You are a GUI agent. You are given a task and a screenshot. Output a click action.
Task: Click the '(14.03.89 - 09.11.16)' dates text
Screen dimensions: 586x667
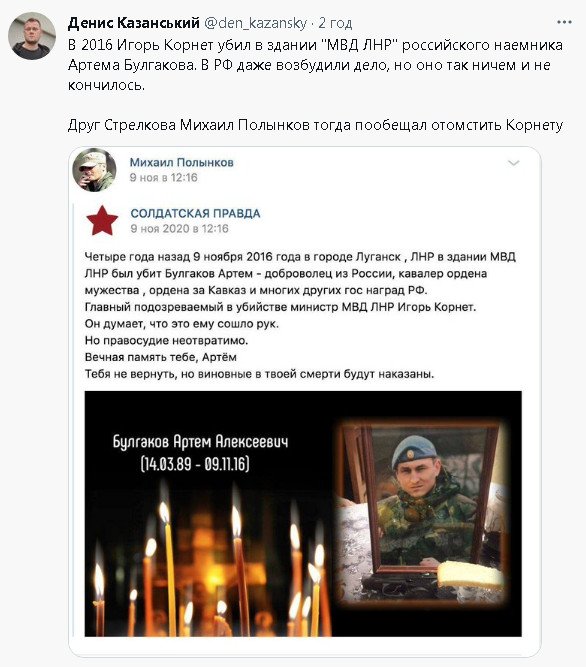point(195,464)
